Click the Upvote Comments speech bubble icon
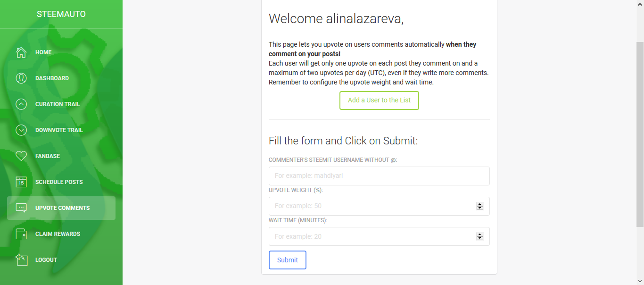644x285 pixels. (x=21, y=208)
